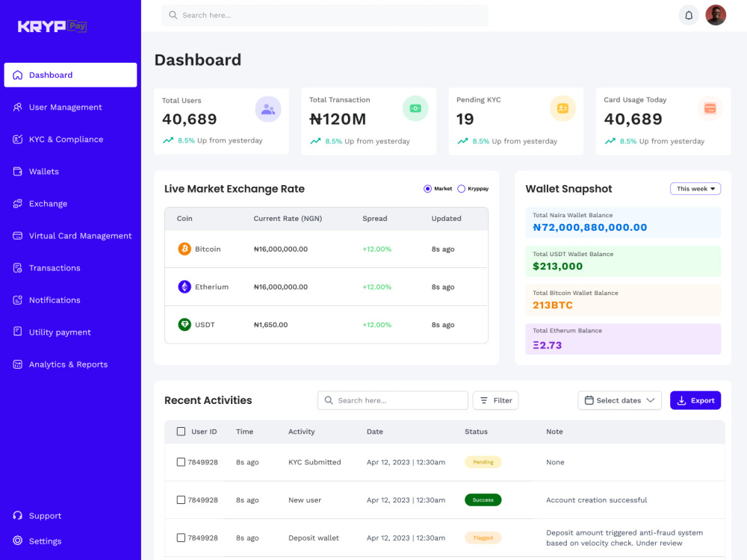Click the trend arrow under Card Usage Today

(610, 141)
